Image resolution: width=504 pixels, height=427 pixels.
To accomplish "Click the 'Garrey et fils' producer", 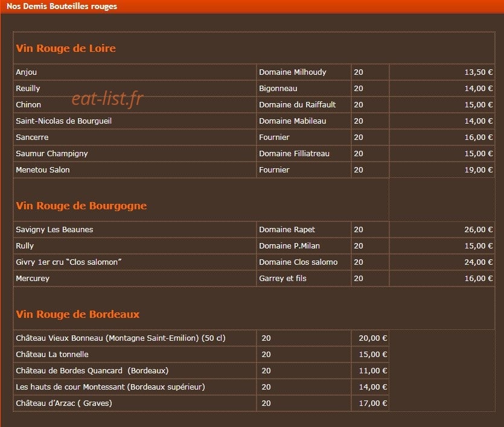I will click(282, 279).
